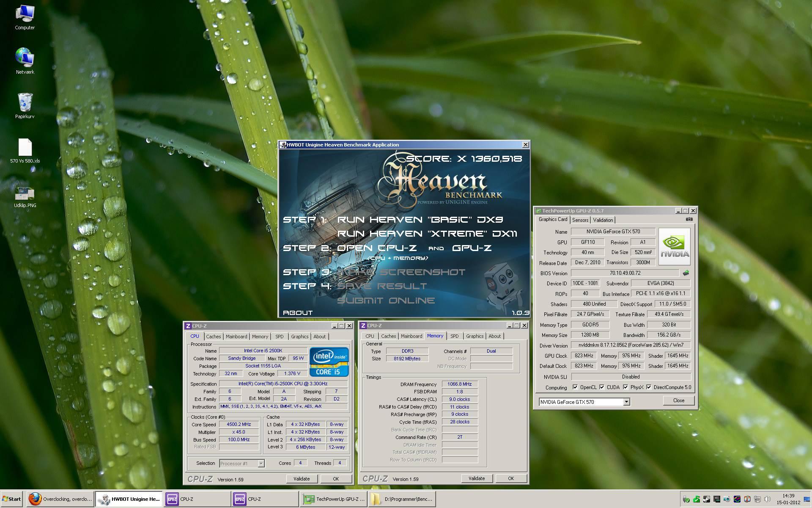Click SUBMIT ONLINE in the Heaven app
This screenshot has width=812, height=508.
point(386,300)
